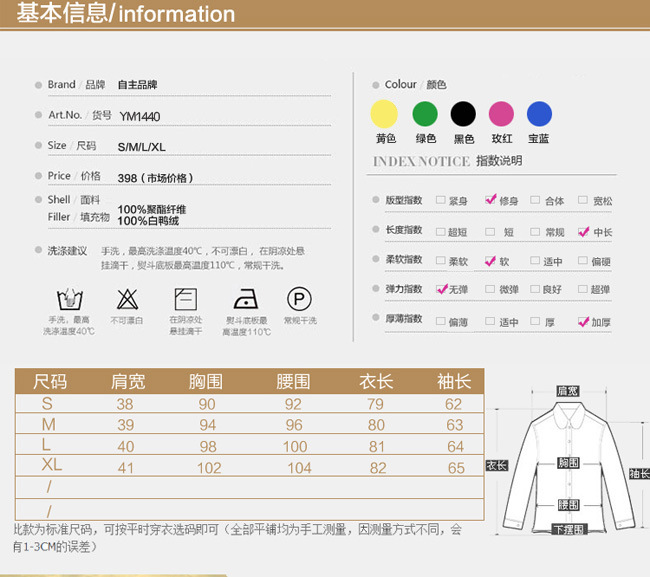The height and width of the screenshot is (577, 650).
Task: Select the yellow color swatch
Action: 385,114
